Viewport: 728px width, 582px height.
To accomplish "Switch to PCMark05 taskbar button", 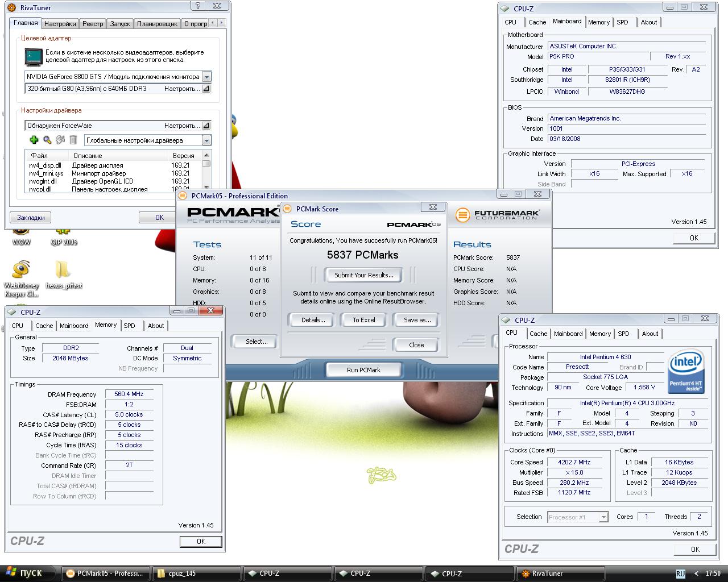I will [106, 573].
